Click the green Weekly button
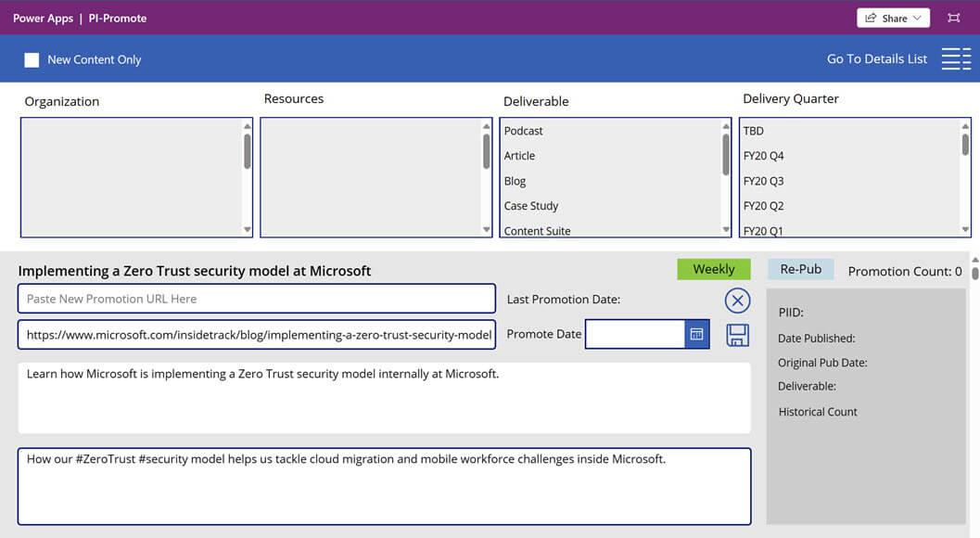This screenshot has width=980, height=538. 714,269
